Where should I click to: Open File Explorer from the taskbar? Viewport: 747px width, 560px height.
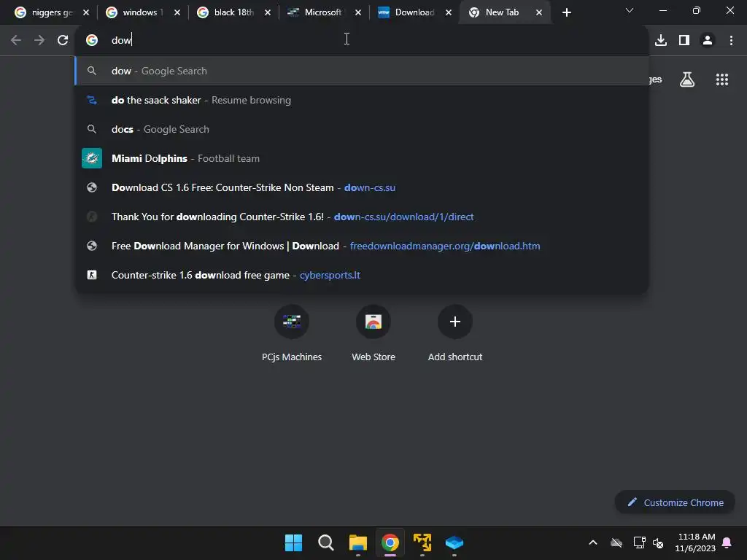(357, 542)
